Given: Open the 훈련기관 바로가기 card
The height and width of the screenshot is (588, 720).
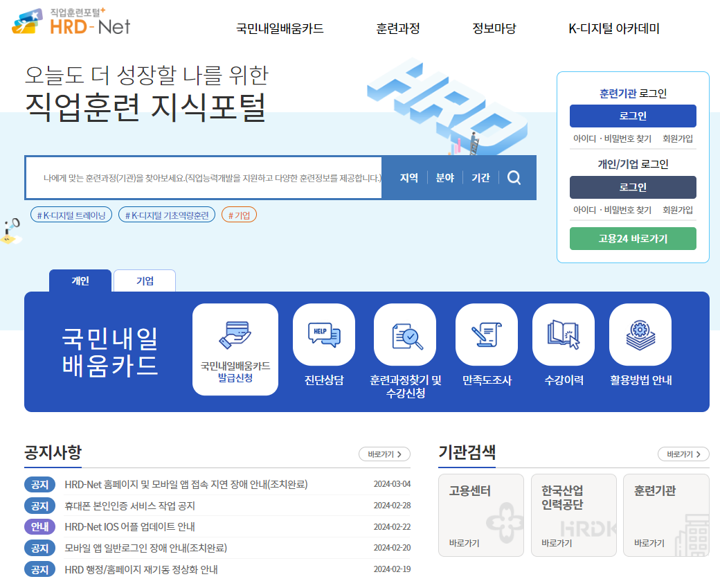Looking at the screenshot, I should [x=666, y=515].
